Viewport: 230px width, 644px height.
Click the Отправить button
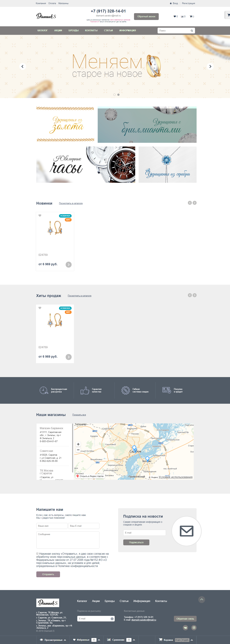(48, 574)
